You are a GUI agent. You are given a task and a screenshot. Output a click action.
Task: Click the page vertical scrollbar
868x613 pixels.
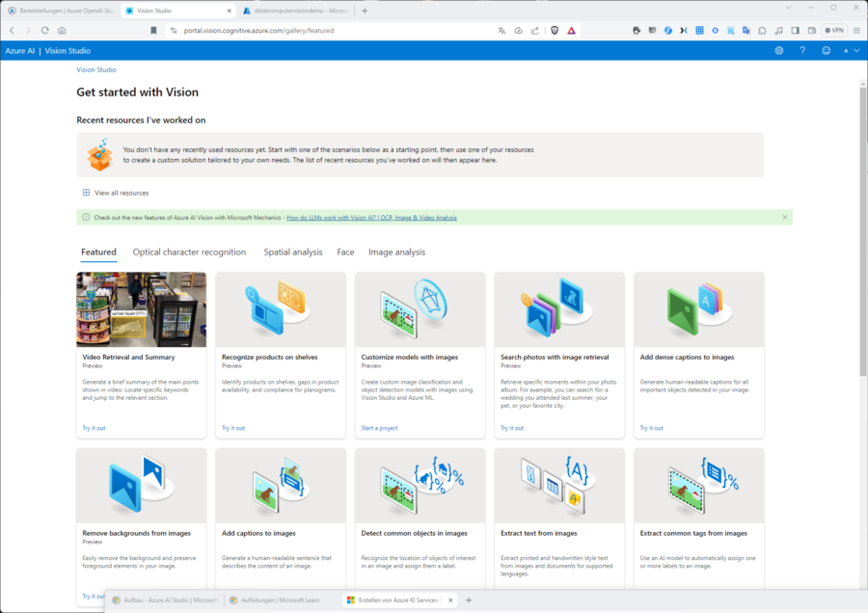[x=862, y=289]
